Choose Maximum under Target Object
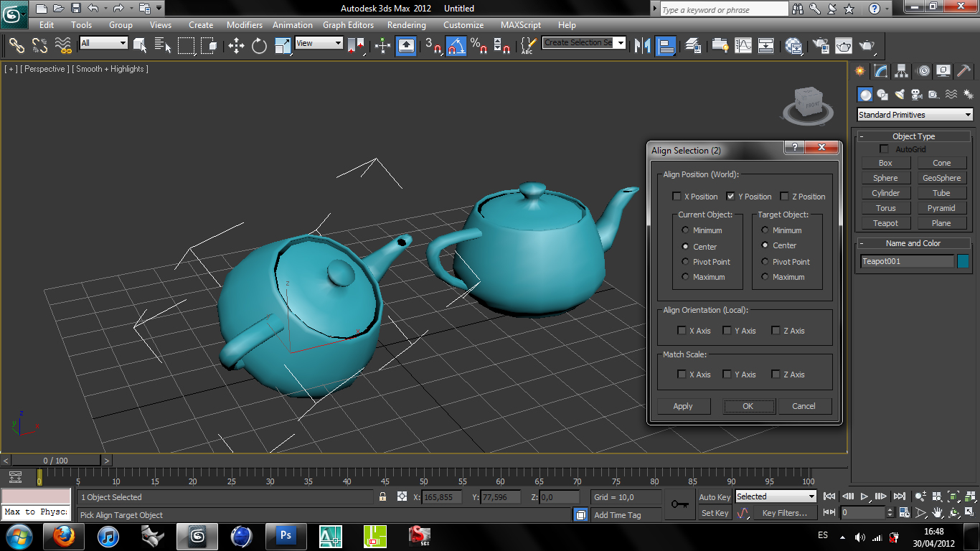This screenshot has width=980, height=551. [x=765, y=277]
